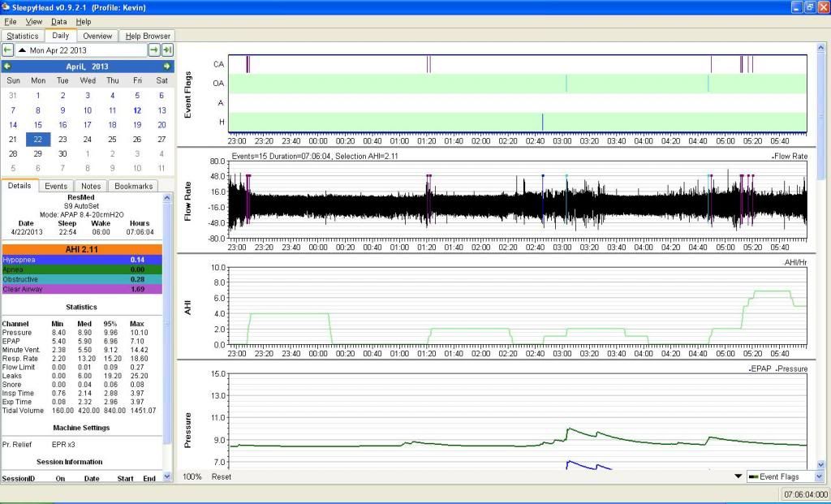The width and height of the screenshot is (831, 504).
Task: Switch to the Statistics tab
Action: (22, 36)
